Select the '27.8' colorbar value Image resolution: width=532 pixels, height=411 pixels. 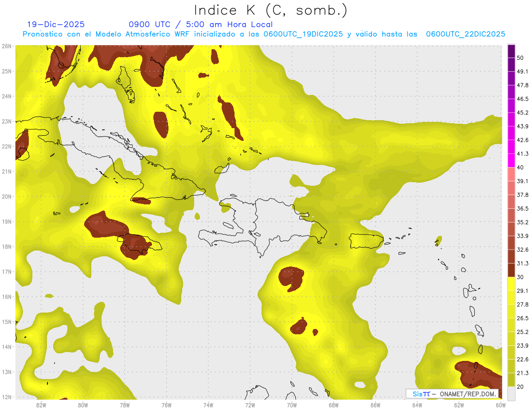pos(523,305)
